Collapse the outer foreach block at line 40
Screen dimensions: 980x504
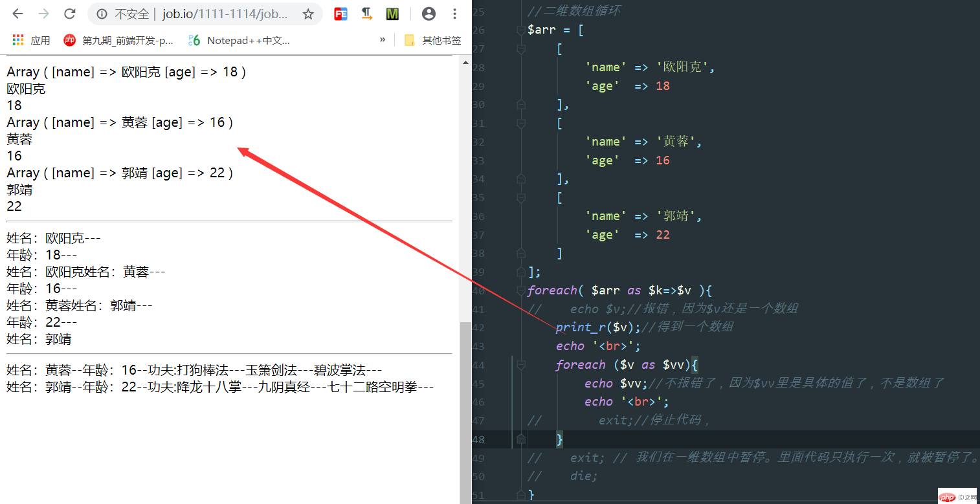click(520, 290)
